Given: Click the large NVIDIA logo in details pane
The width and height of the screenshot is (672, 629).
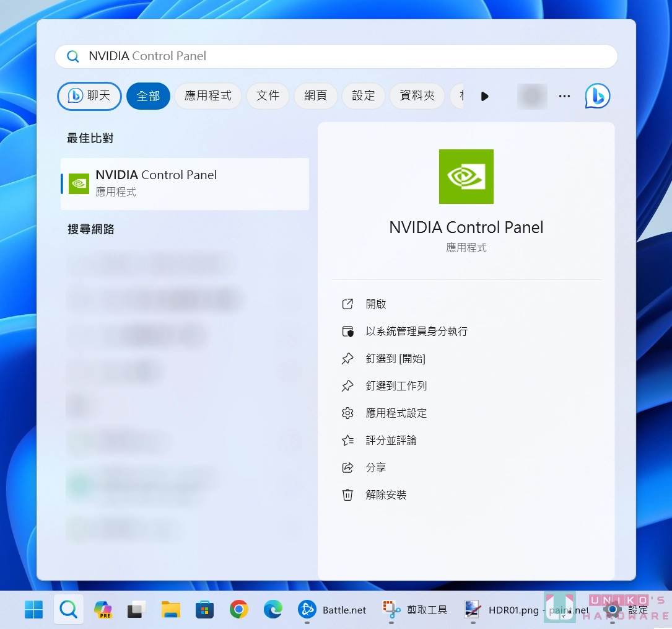Looking at the screenshot, I should (x=466, y=176).
